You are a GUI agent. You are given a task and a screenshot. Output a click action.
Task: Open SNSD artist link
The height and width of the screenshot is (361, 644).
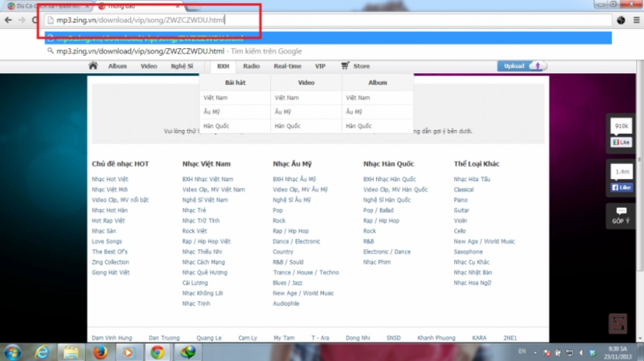point(393,338)
